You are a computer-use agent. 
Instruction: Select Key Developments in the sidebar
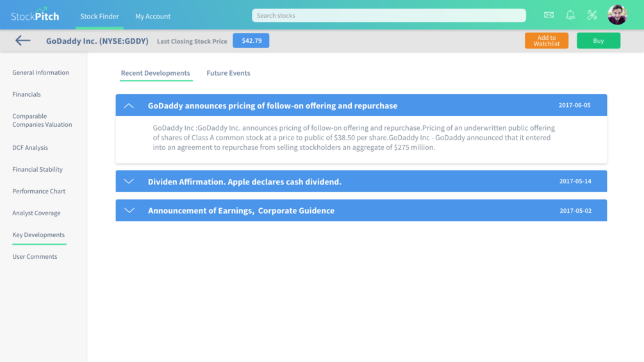(x=38, y=234)
